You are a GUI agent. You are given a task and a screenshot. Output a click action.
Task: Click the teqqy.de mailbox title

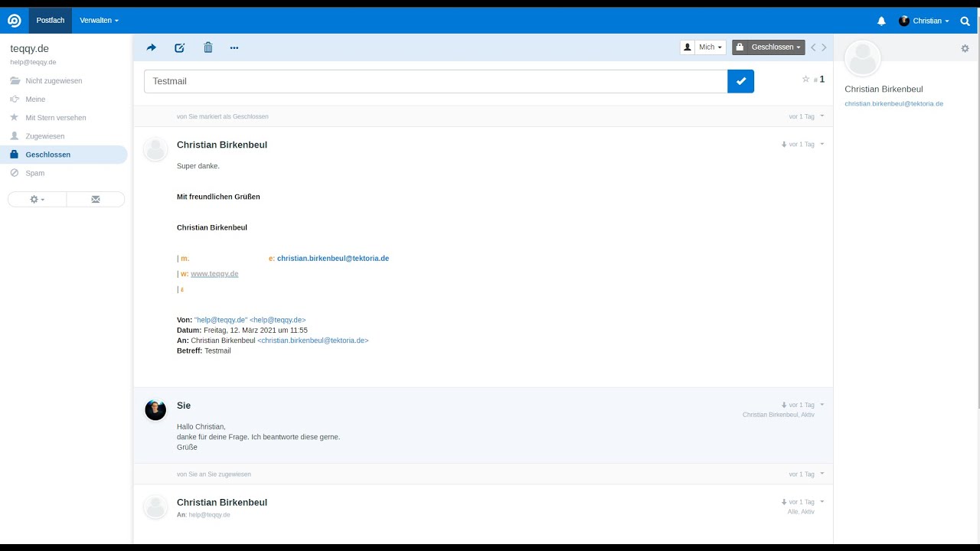pos(29,48)
